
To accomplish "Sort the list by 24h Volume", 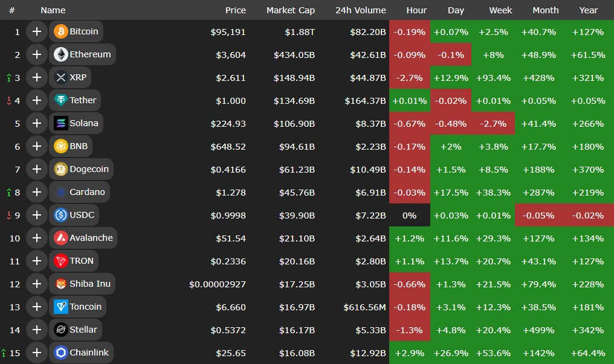I will pyautogui.click(x=360, y=10).
